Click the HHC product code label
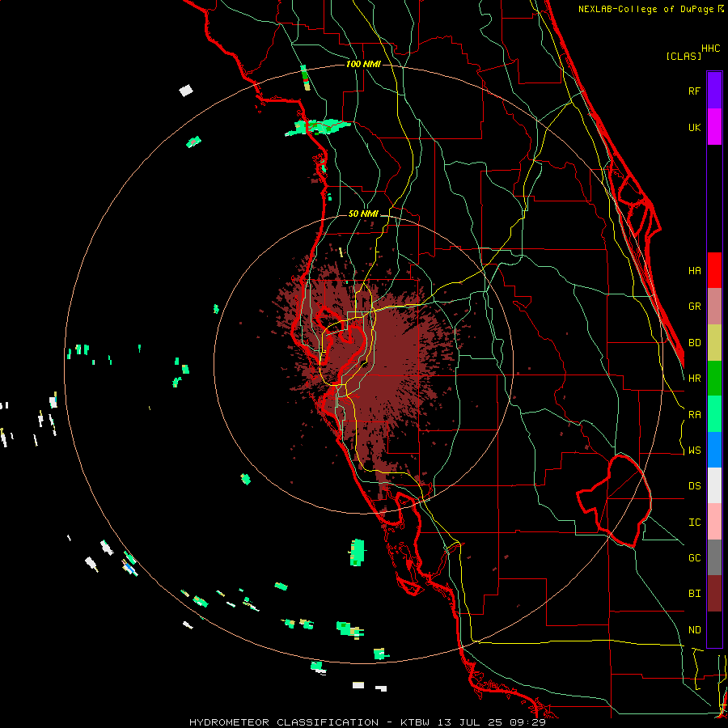 (x=710, y=49)
